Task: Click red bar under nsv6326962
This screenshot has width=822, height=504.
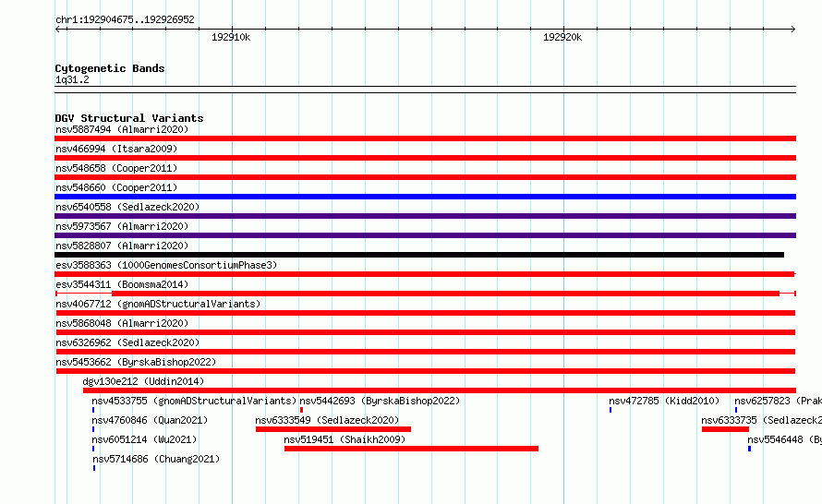Action: [x=426, y=352]
